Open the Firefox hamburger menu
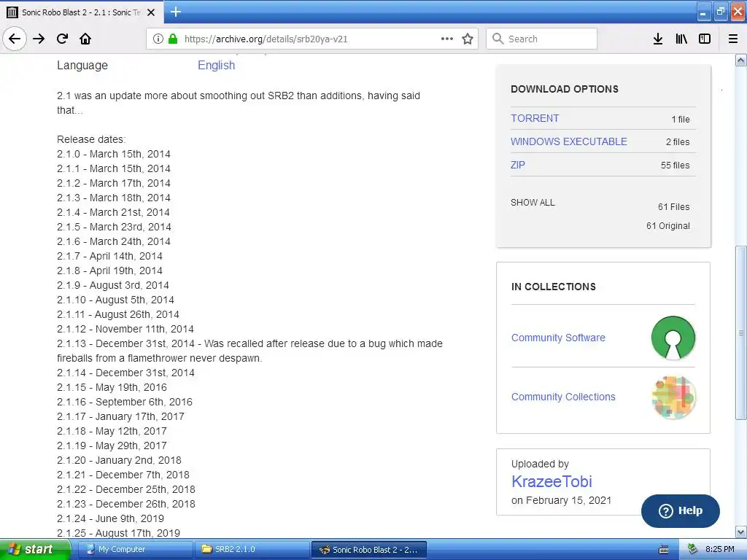This screenshot has width=747, height=560. [733, 39]
